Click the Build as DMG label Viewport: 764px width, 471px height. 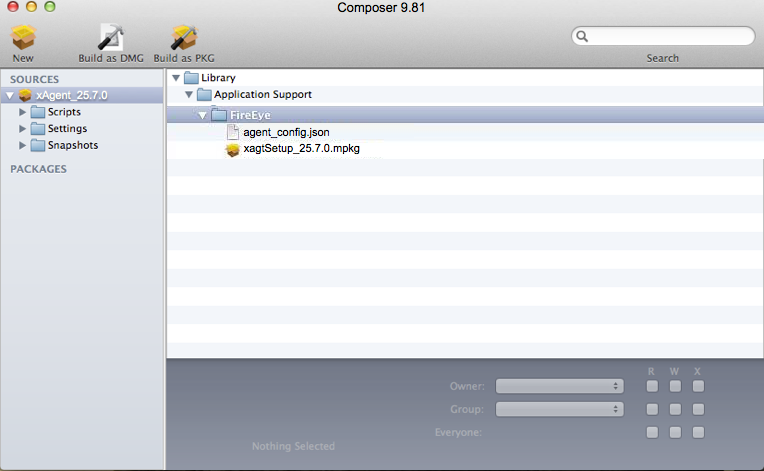(x=111, y=58)
